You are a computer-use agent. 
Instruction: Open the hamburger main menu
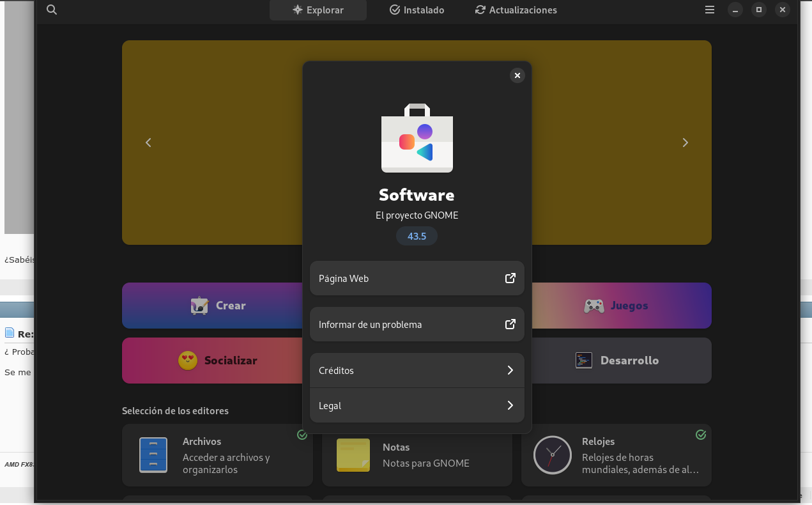pos(710,10)
